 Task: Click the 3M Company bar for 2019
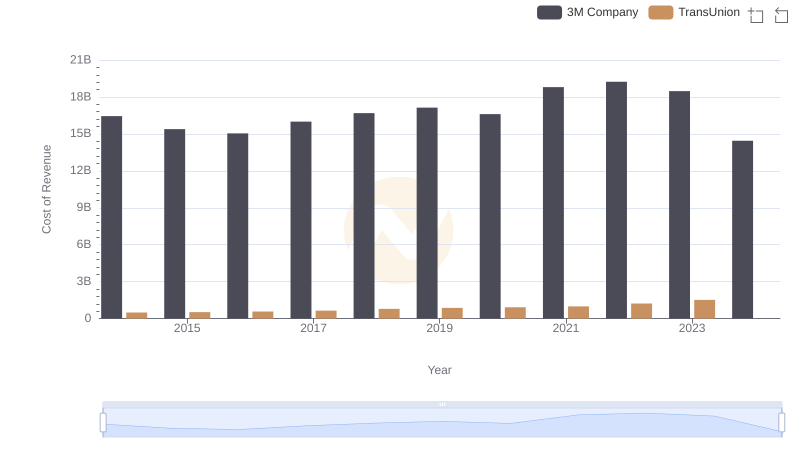click(x=427, y=213)
